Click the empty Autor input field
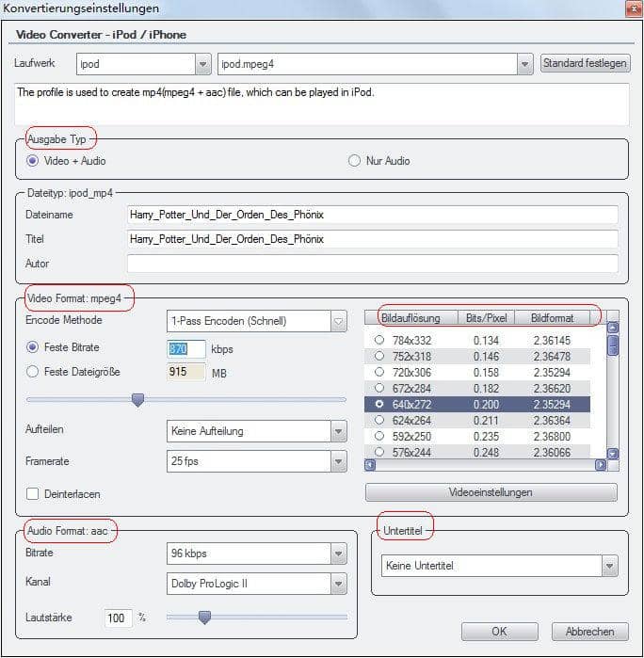Viewport: 644px width, 658px height. [x=373, y=264]
